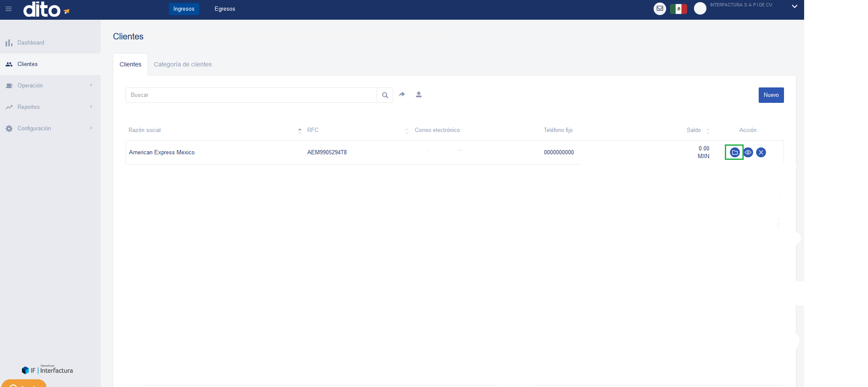Delete American Express Mexico with X icon
The image size is (868, 387).
pos(761,152)
